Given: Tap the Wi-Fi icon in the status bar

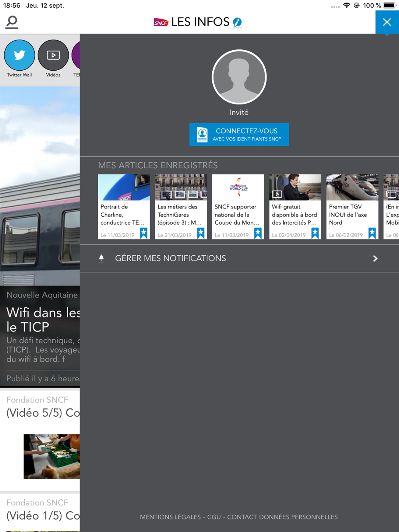Looking at the screenshot, I should click(347, 6).
